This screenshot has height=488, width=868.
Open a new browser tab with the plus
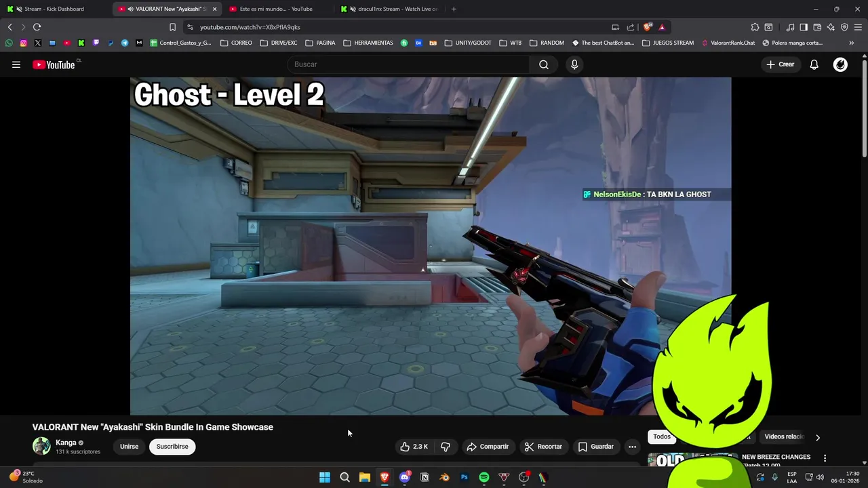(454, 9)
